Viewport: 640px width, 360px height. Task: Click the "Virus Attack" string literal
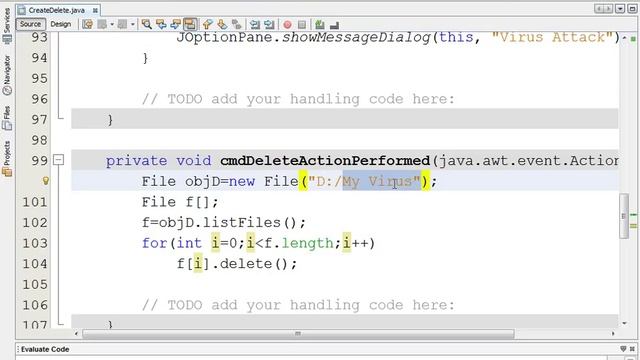click(552, 38)
